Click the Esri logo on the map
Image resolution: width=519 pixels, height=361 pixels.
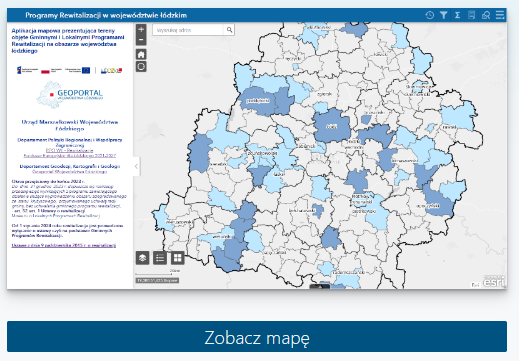(x=494, y=282)
